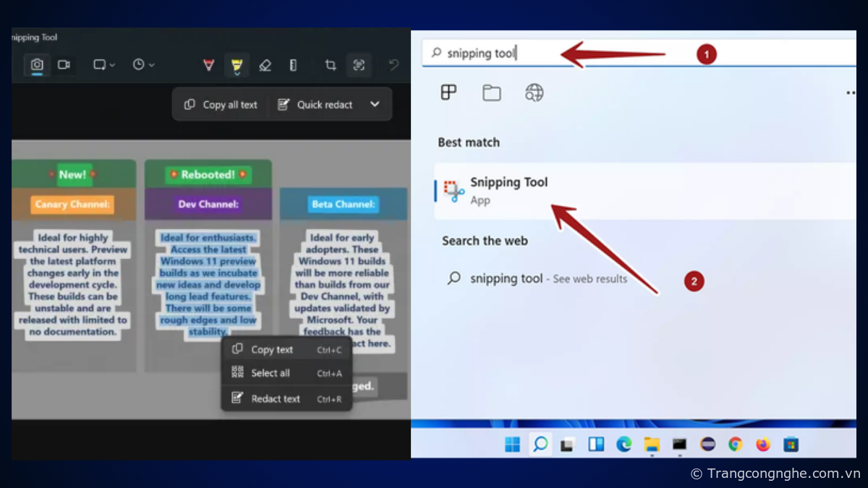The image size is (868, 488).
Task: Expand the delay timer dropdown
Action: [x=143, y=65]
